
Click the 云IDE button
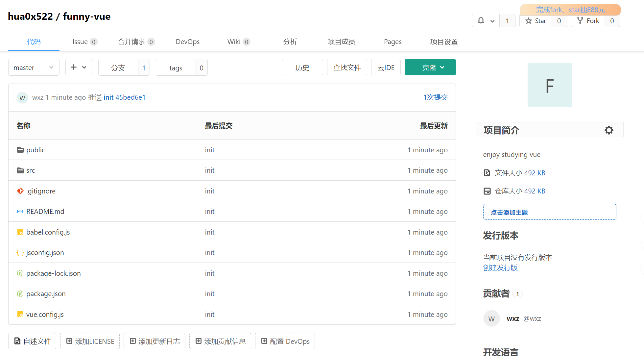pyautogui.click(x=386, y=67)
